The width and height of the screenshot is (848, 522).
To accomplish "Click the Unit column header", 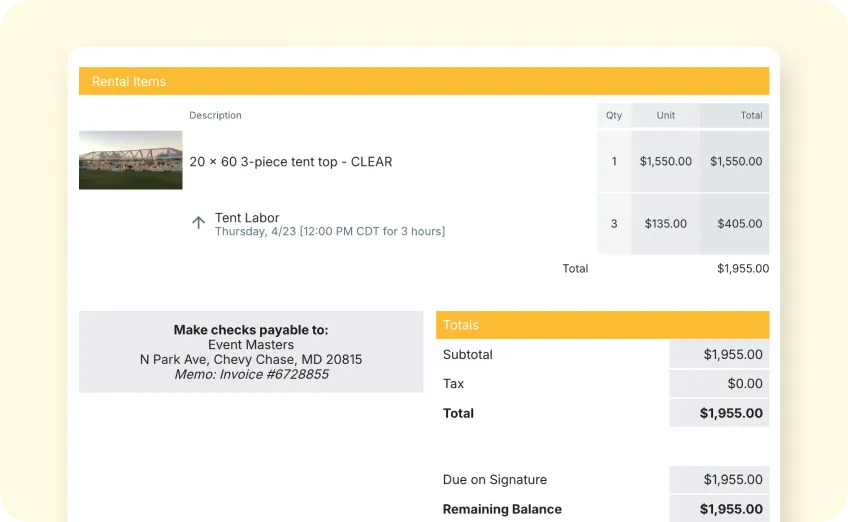I will (666, 115).
